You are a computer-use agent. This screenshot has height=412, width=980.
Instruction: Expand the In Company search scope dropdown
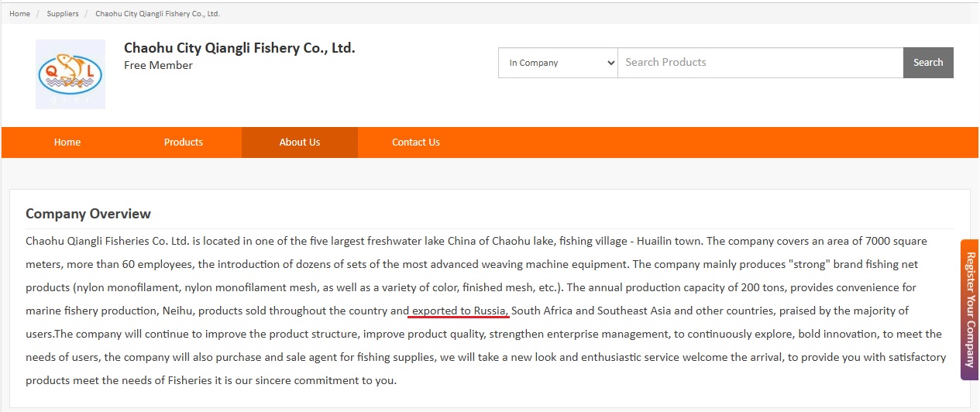point(558,63)
